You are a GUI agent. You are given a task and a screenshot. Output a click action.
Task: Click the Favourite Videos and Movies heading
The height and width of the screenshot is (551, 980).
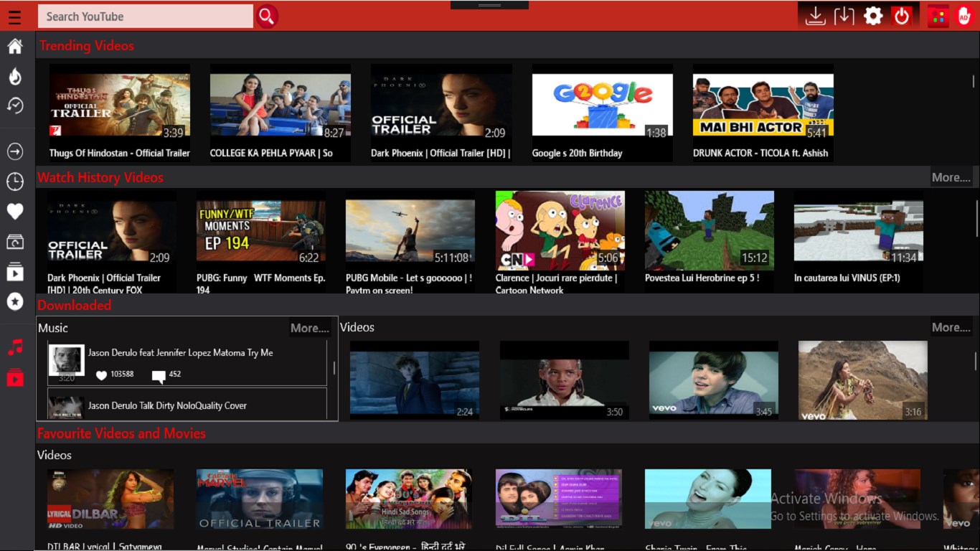(x=121, y=433)
